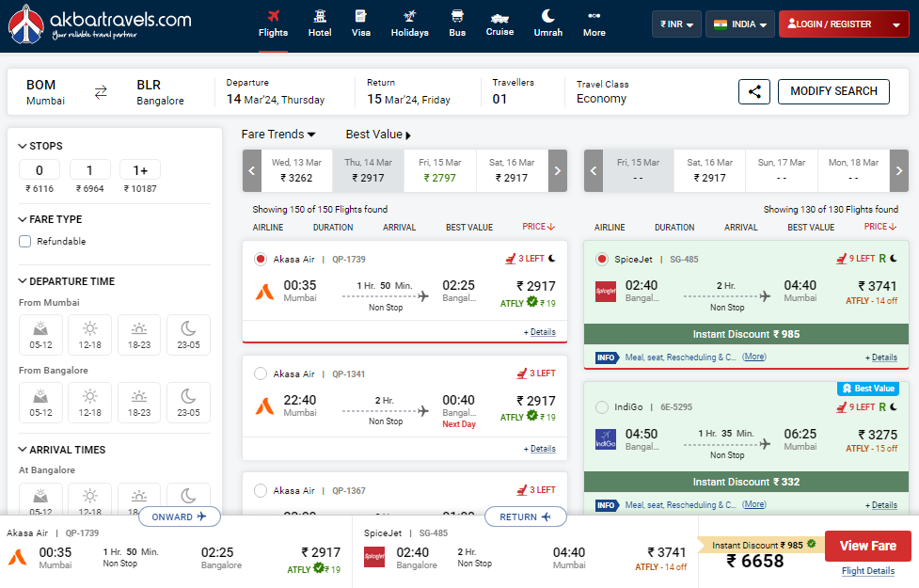Open the Cruise section
The width and height of the screenshot is (919, 588).
pos(499,24)
